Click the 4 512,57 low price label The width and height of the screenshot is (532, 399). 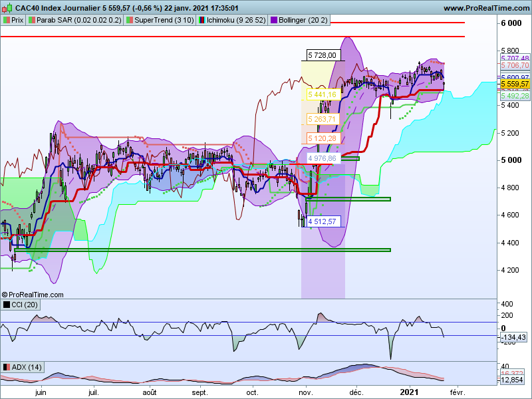(323, 221)
